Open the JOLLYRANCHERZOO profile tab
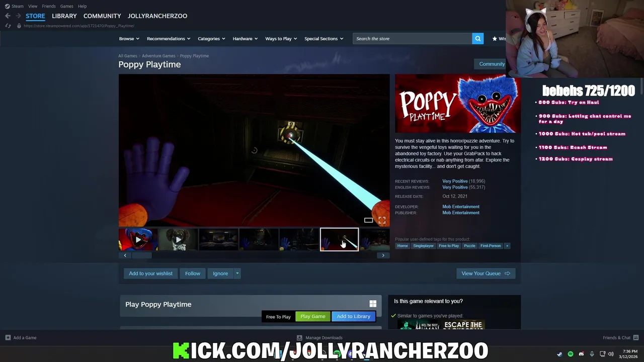 [x=157, y=16]
